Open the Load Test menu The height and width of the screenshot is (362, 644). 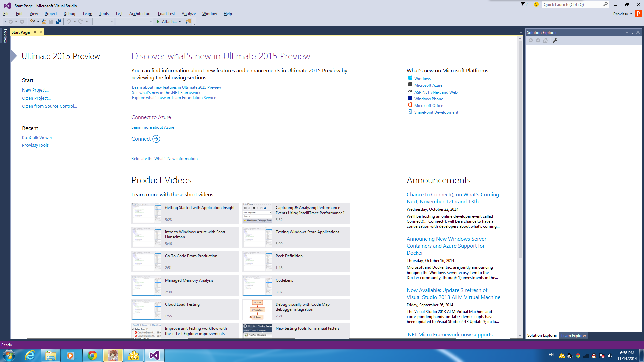[x=166, y=14]
